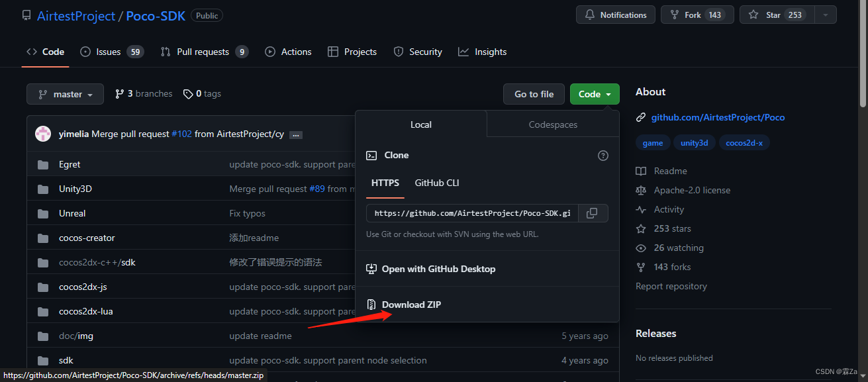Open the Insights tab
The height and width of the screenshot is (382, 868).
(483, 52)
